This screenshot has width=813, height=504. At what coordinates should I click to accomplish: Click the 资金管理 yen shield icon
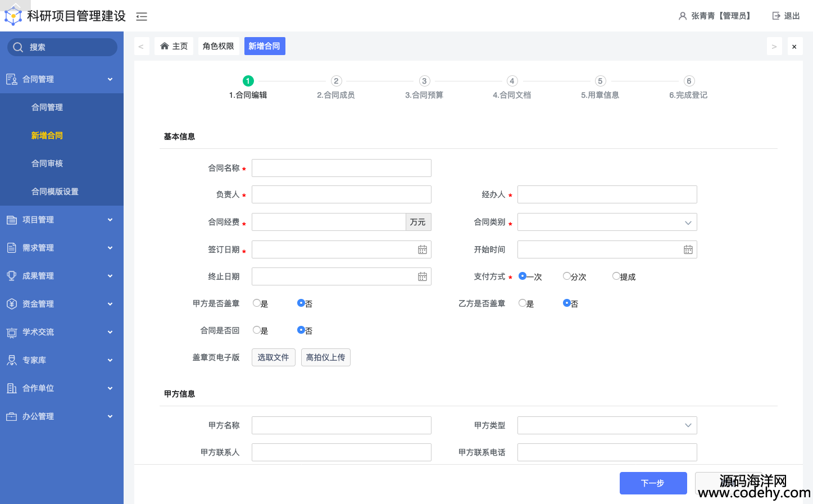click(12, 304)
